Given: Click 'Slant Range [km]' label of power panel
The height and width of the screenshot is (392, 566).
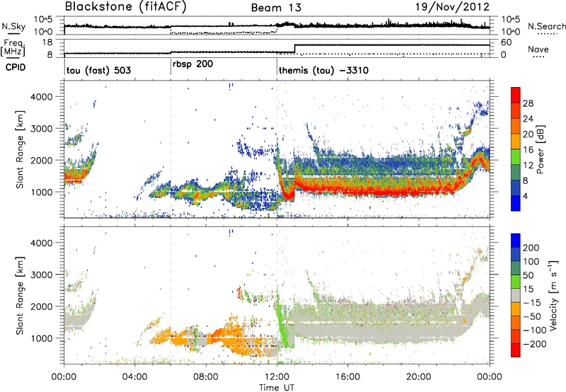Looking at the screenshot, I should tap(20, 149).
